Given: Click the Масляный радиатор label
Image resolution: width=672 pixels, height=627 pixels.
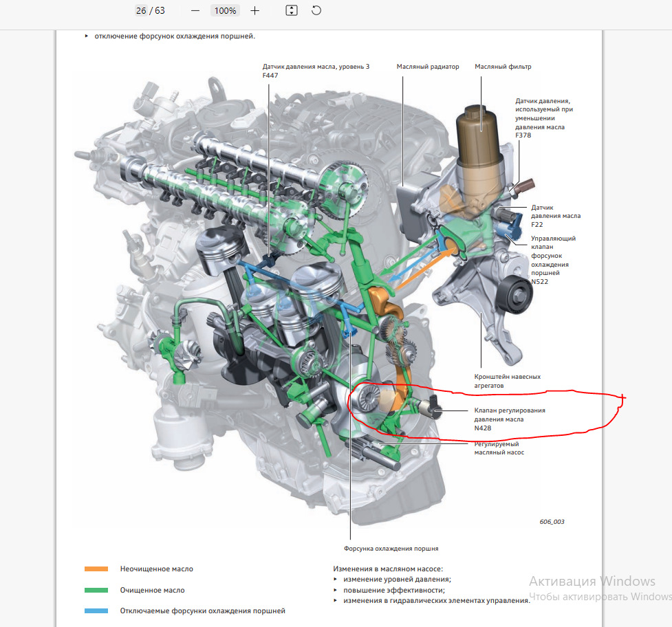Looking at the screenshot, I should tap(428, 67).
